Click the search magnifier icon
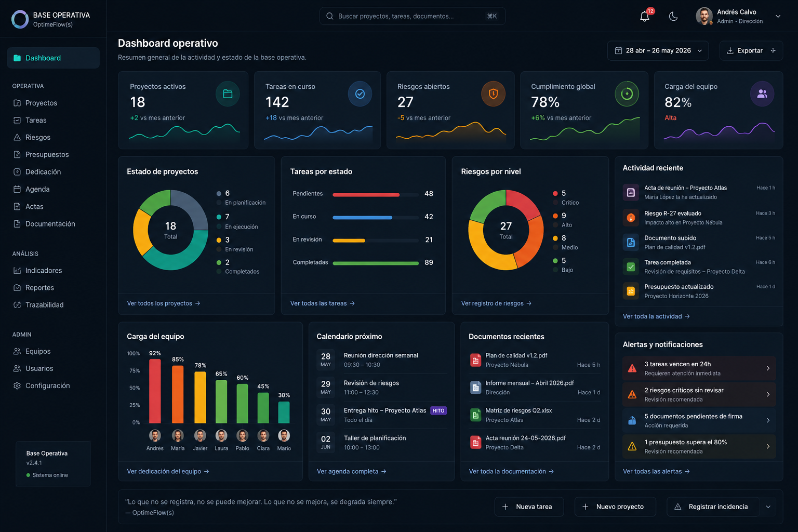The width and height of the screenshot is (798, 532). [x=329, y=16]
